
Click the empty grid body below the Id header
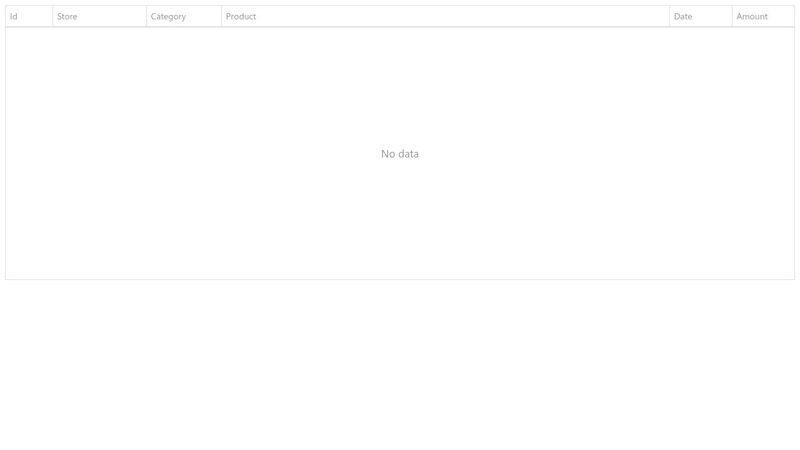pos(28,80)
